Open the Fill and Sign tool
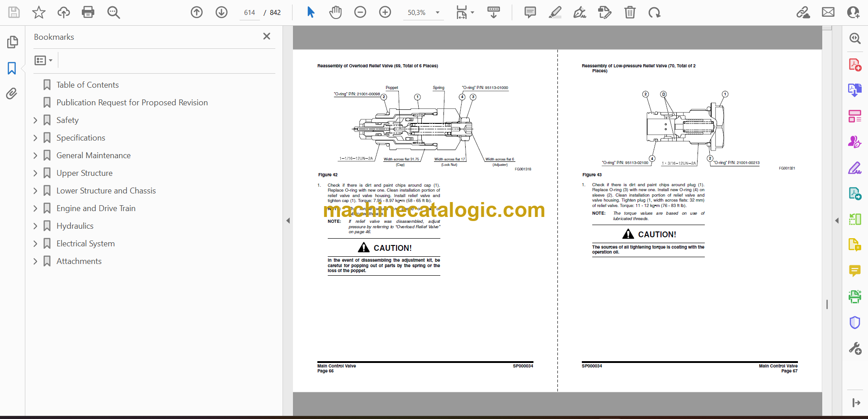 tap(854, 168)
